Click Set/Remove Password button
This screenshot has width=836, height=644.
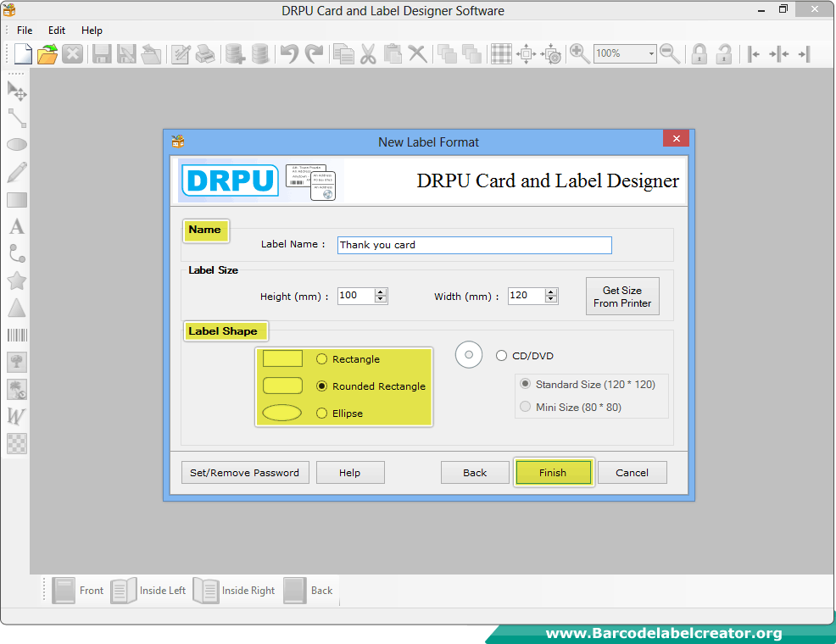tap(245, 473)
